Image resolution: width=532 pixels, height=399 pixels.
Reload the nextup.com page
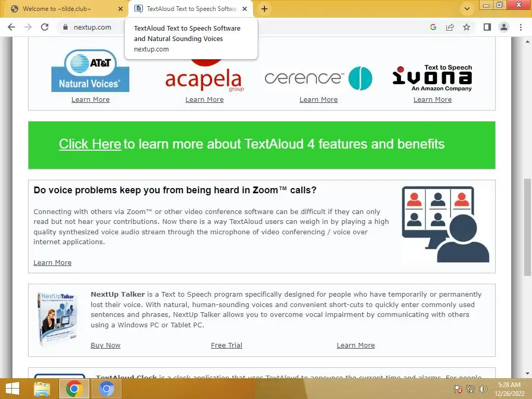click(45, 27)
